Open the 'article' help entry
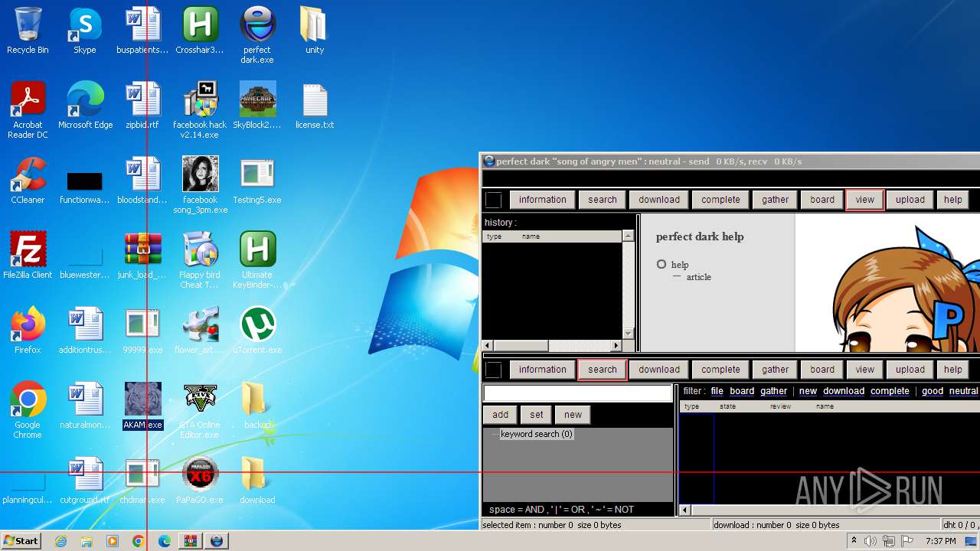Viewport: 980px width, 551px height. click(x=698, y=277)
